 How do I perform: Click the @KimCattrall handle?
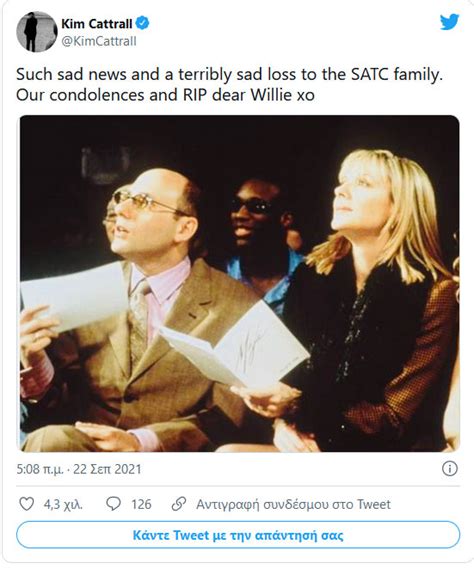99,41
